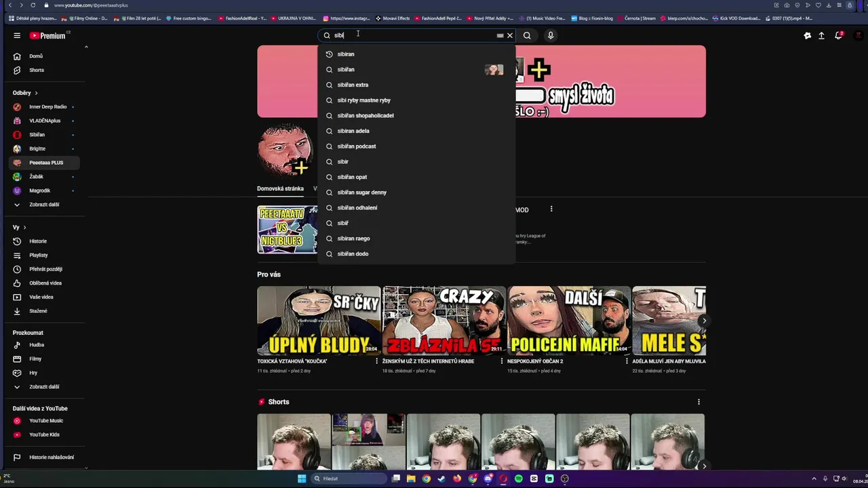The width and height of the screenshot is (868, 488).
Task: Select suggestion "sibiřan dodo"
Action: click(x=416, y=253)
